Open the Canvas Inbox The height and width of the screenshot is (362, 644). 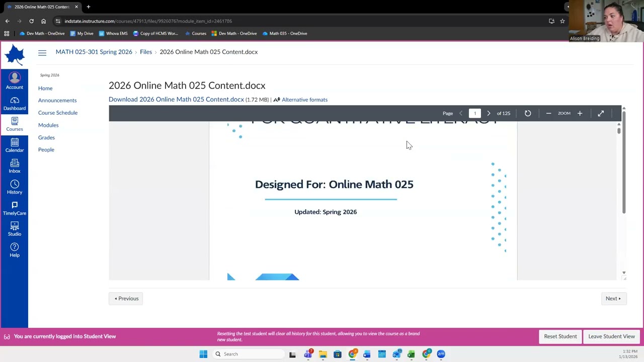(14, 166)
